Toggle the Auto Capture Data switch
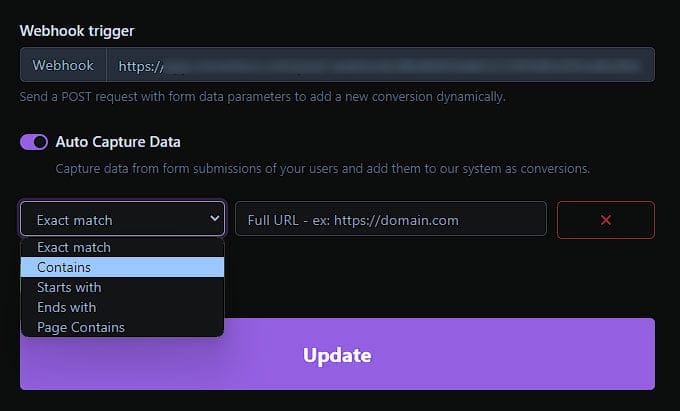This screenshot has height=411, width=680. (x=34, y=142)
